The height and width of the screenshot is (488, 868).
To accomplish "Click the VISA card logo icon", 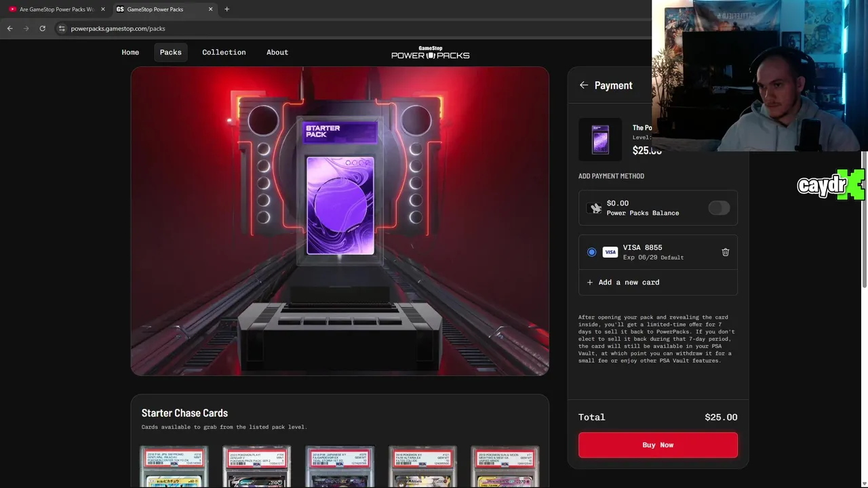I will 610,252.
